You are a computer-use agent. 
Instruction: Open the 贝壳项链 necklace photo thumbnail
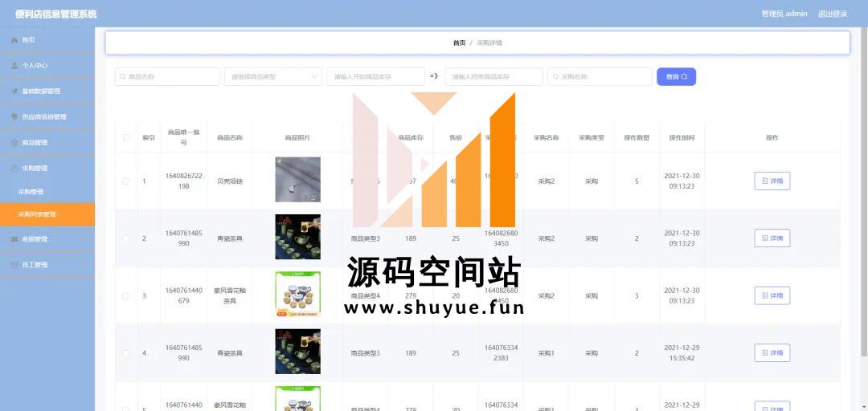pos(298,179)
